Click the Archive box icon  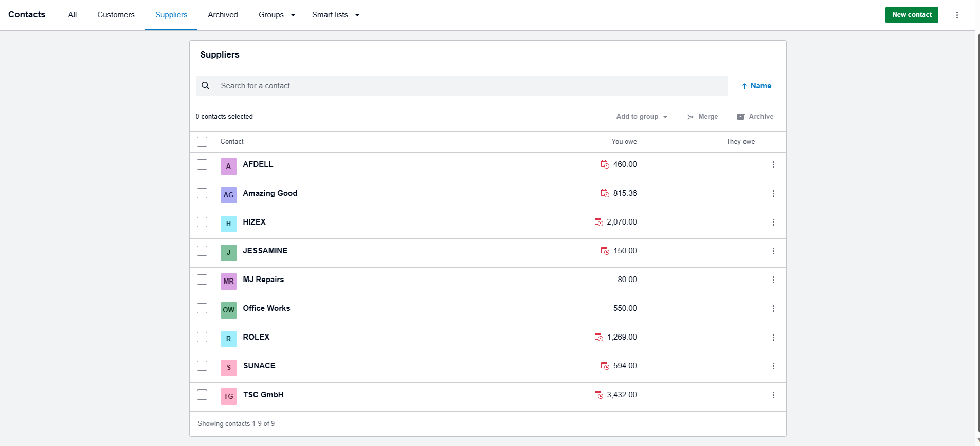[x=740, y=117]
